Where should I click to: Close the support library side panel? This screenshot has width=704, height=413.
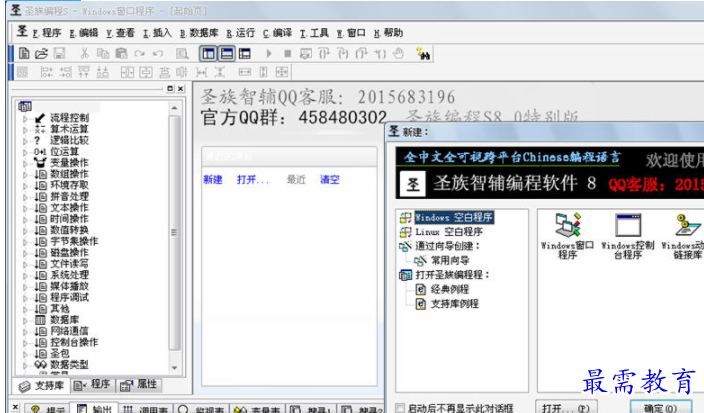point(180,89)
